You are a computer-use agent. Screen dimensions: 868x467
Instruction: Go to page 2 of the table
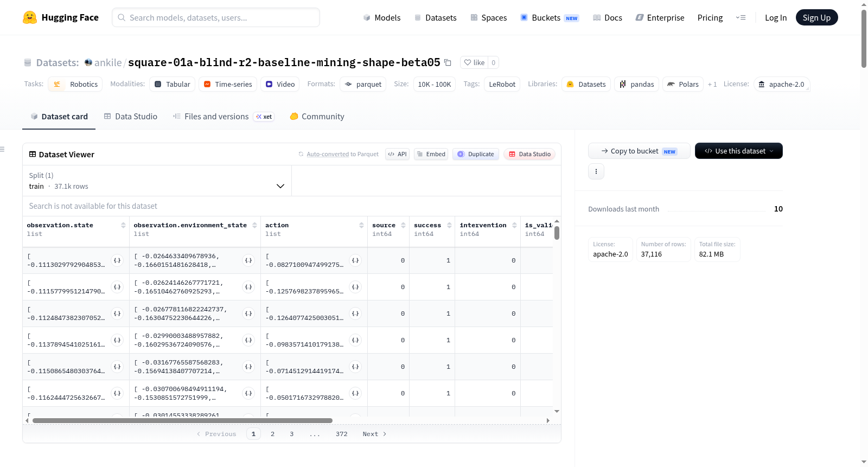coord(272,434)
